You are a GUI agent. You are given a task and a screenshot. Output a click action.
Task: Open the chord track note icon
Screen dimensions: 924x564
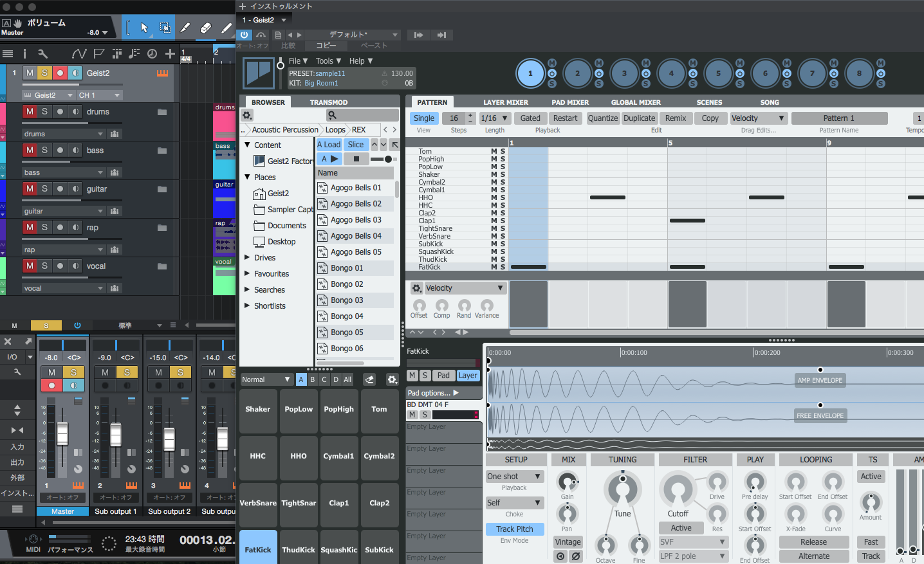(134, 54)
